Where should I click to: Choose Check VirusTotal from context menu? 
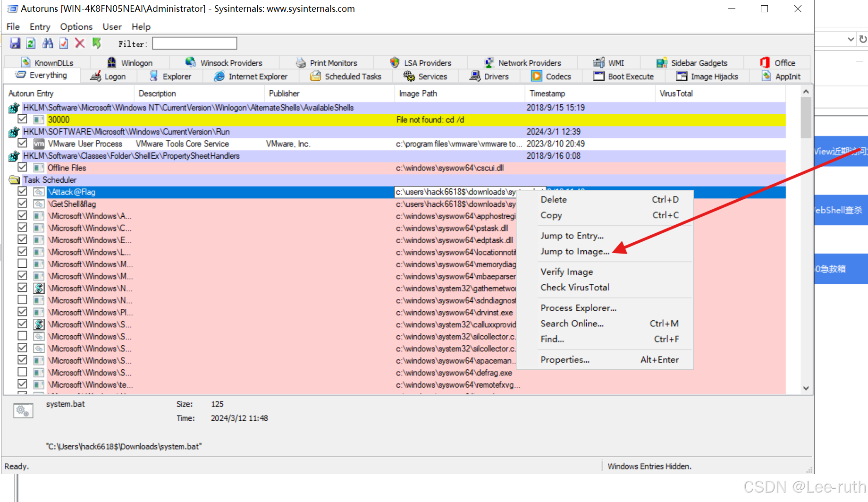point(605,287)
